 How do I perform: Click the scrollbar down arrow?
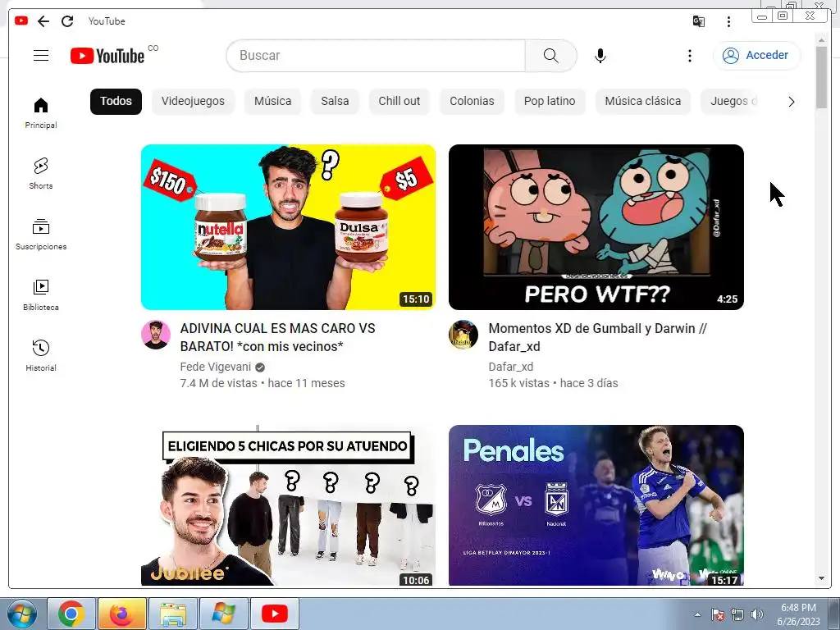[x=821, y=578]
